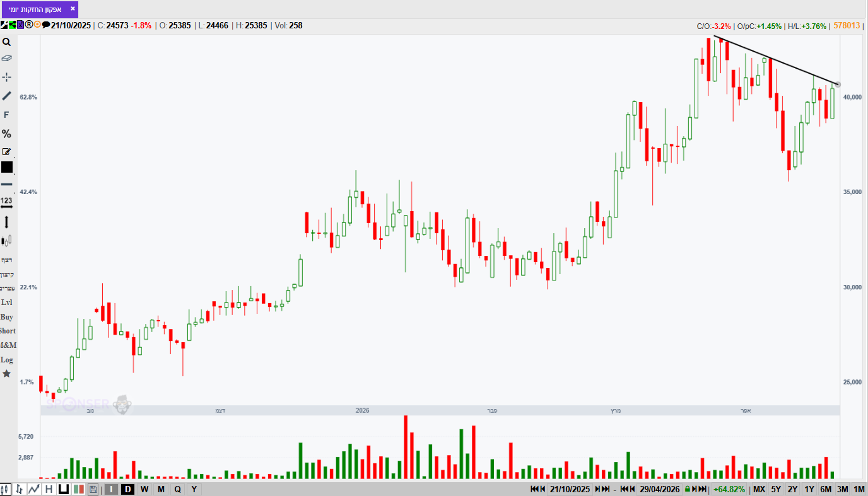Screen dimensions: 868x496
Task: Select the weekly 'W' interval
Action: [x=144, y=489]
